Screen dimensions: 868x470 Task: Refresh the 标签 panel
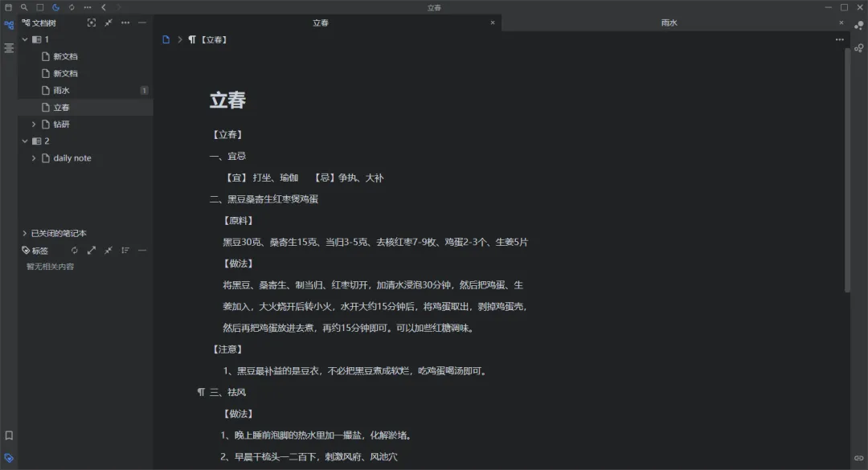tap(76, 250)
